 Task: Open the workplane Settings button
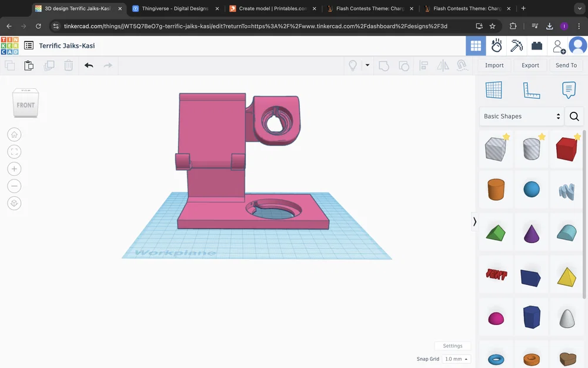(453, 346)
